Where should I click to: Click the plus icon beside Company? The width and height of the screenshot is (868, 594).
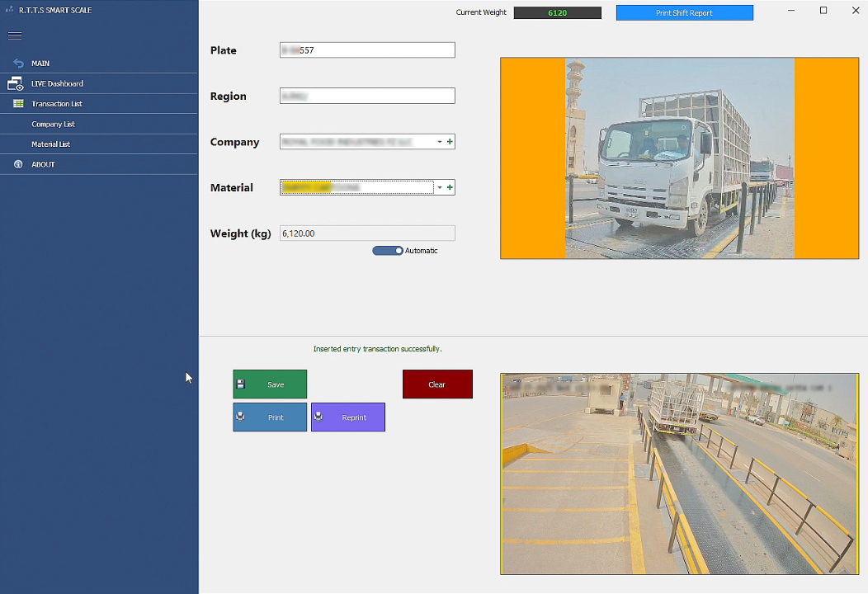click(450, 142)
